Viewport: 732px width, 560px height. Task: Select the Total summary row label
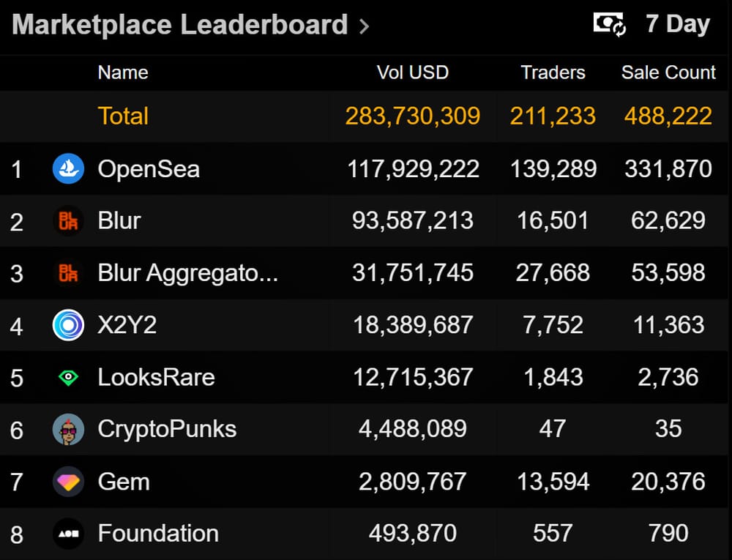point(123,116)
